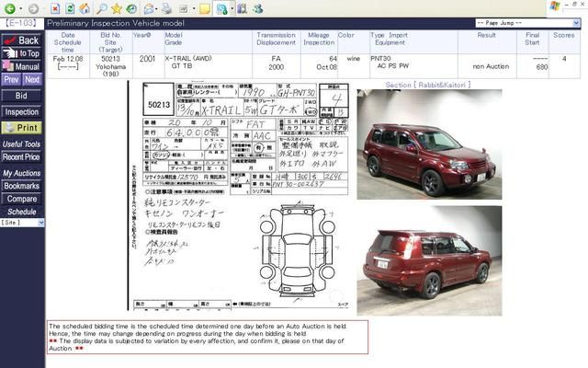Open Compare in sidebar

click(22, 199)
